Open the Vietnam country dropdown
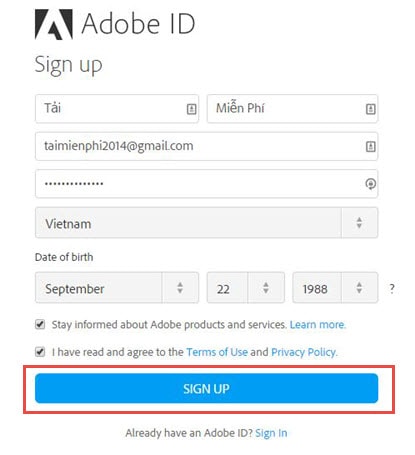The height and width of the screenshot is (455, 415). [x=206, y=223]
